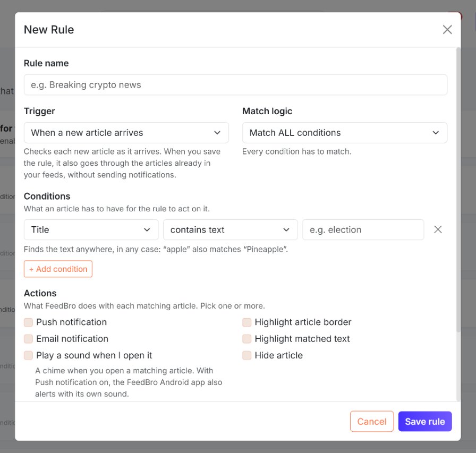Open the Match logic dropdown
This screenshot has height=453, width=476.
click(345, 133)
